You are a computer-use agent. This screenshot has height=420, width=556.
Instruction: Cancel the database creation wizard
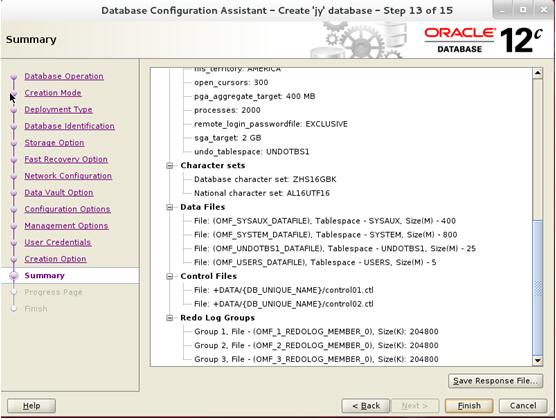click(523, 406)
